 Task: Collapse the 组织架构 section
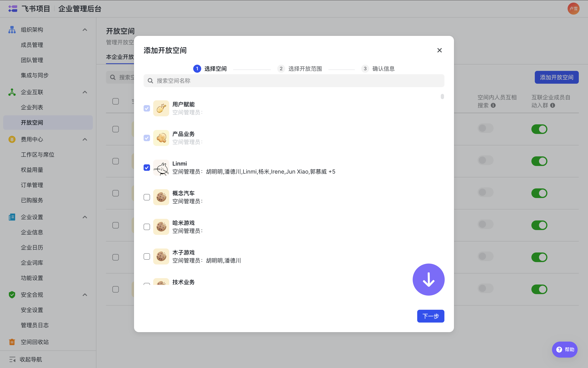point(85,30)
